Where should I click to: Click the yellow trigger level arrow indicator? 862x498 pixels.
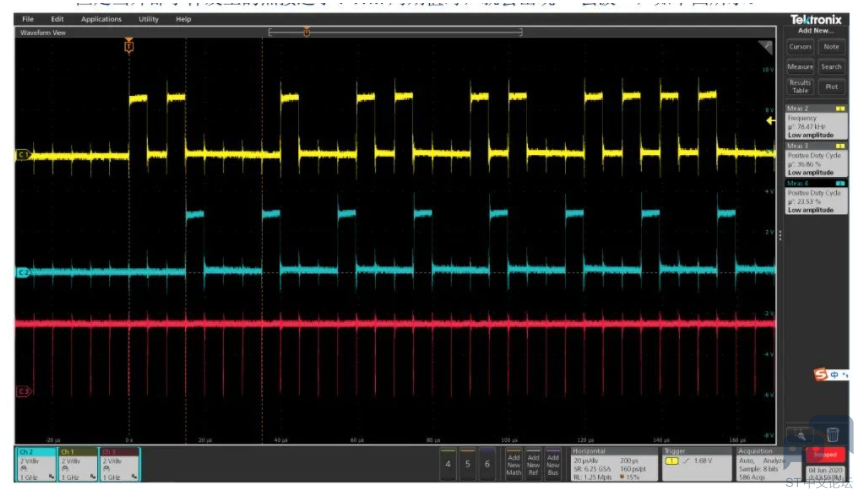tap(771, 120)
